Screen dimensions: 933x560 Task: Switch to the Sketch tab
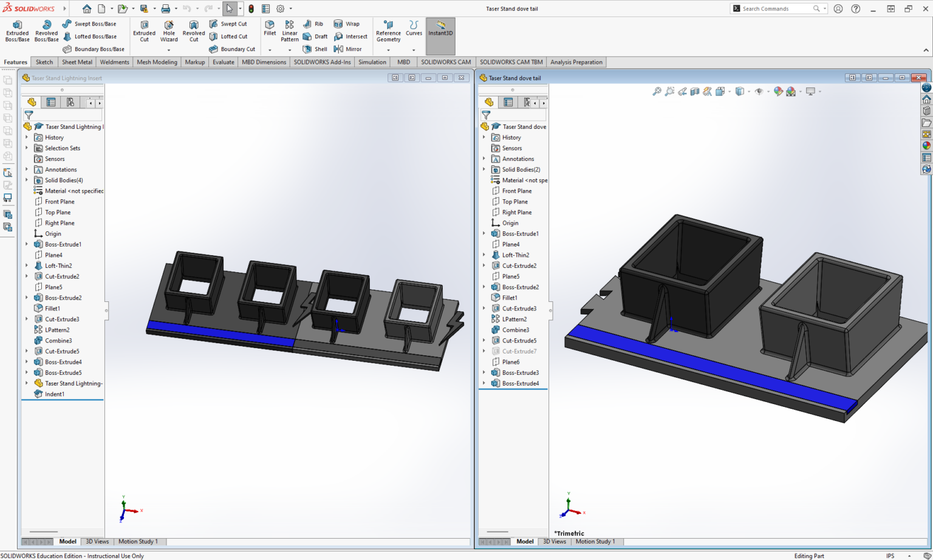pos(44,62)
